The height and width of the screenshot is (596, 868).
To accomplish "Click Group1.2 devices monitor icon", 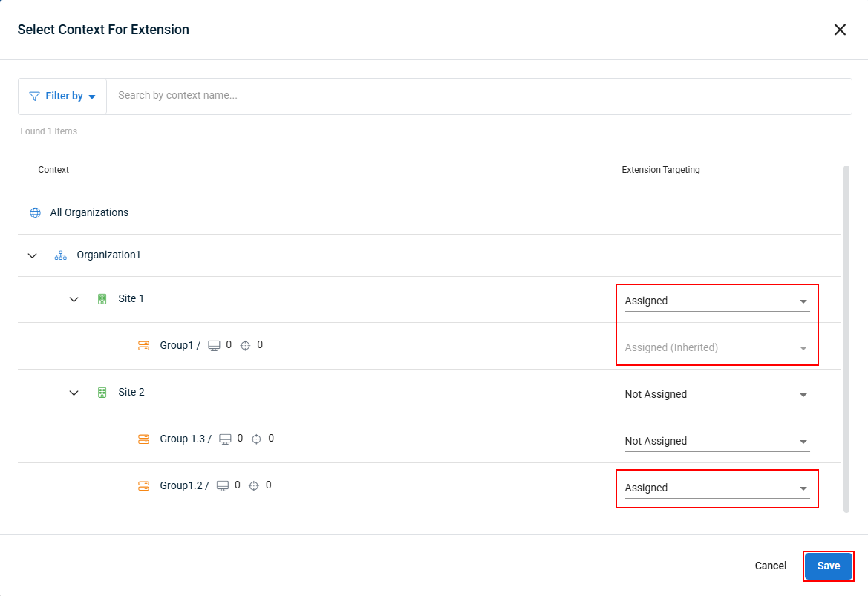I will 223,486.
